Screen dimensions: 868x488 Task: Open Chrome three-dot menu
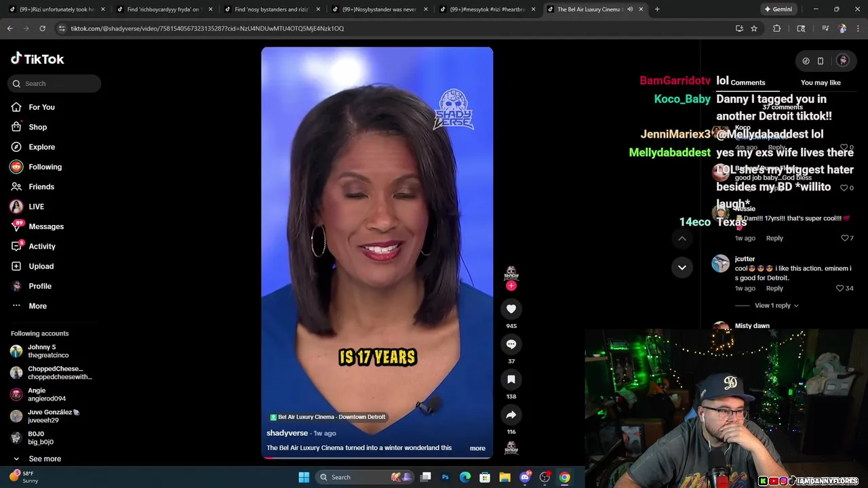point(859,28)
